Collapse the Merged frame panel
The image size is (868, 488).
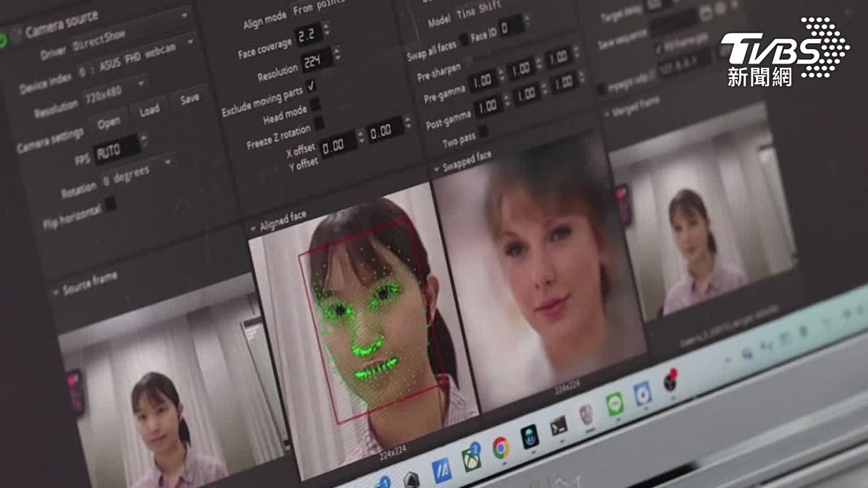[x=605, y=114]
